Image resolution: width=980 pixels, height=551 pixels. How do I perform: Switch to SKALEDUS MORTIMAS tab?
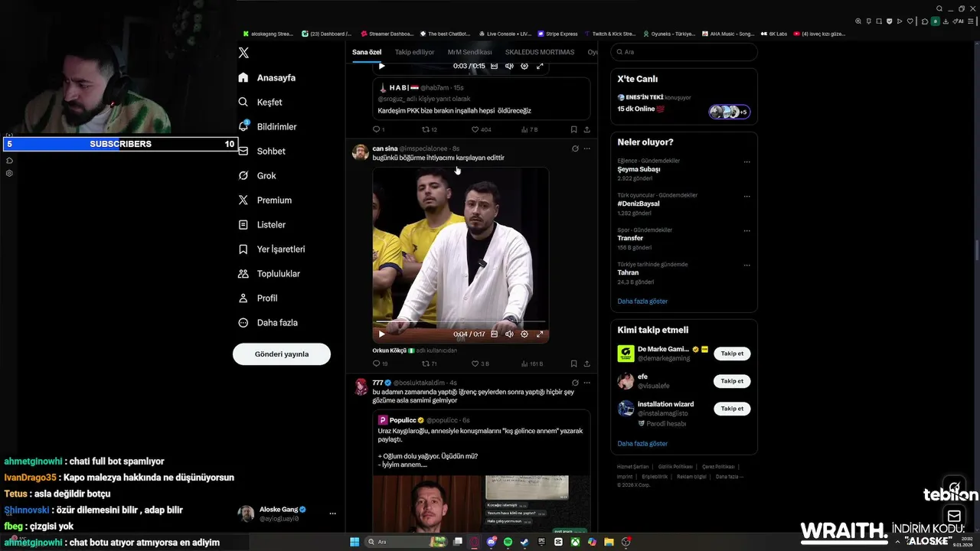[x=540, y=52]
